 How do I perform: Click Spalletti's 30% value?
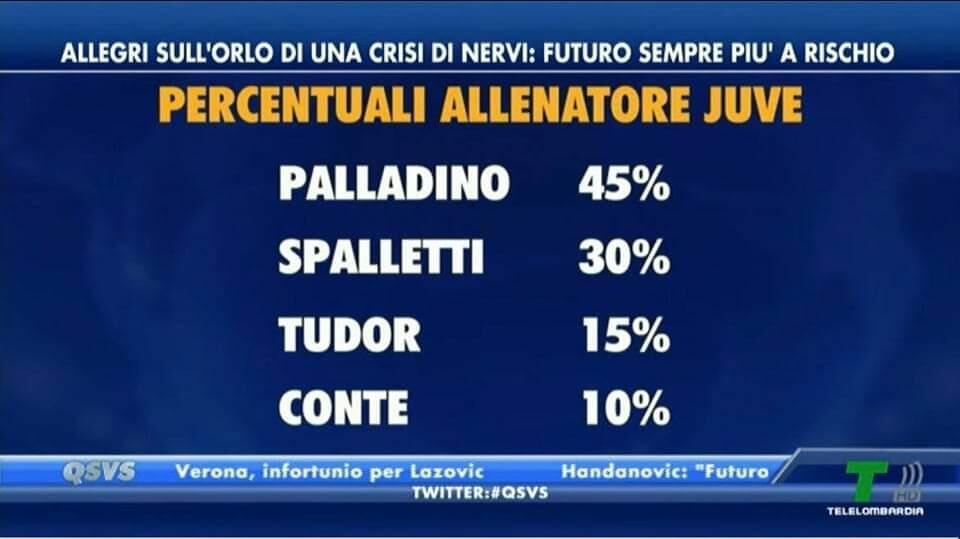click(x=624, y=259)
